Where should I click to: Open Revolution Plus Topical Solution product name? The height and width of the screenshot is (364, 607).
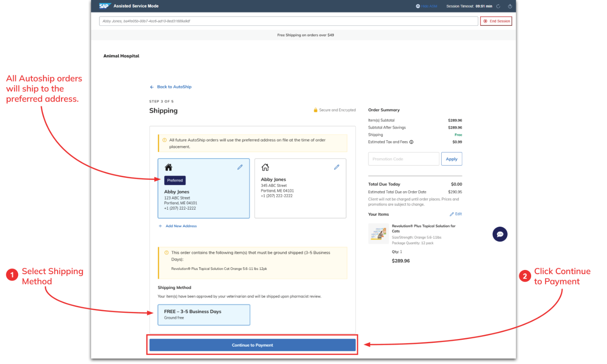pos(423,228)
